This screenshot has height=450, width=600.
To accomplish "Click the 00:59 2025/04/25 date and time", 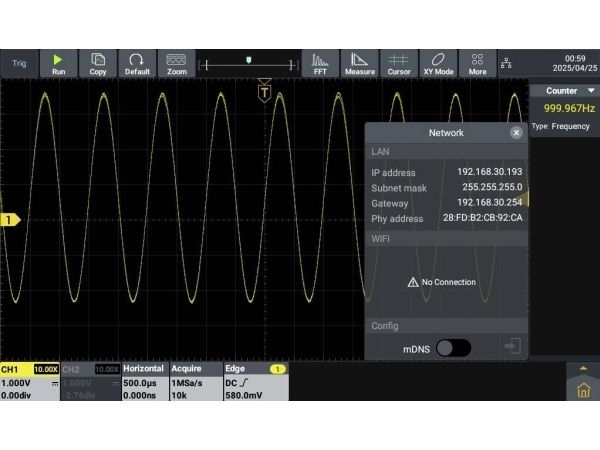I will click(575, 64).
